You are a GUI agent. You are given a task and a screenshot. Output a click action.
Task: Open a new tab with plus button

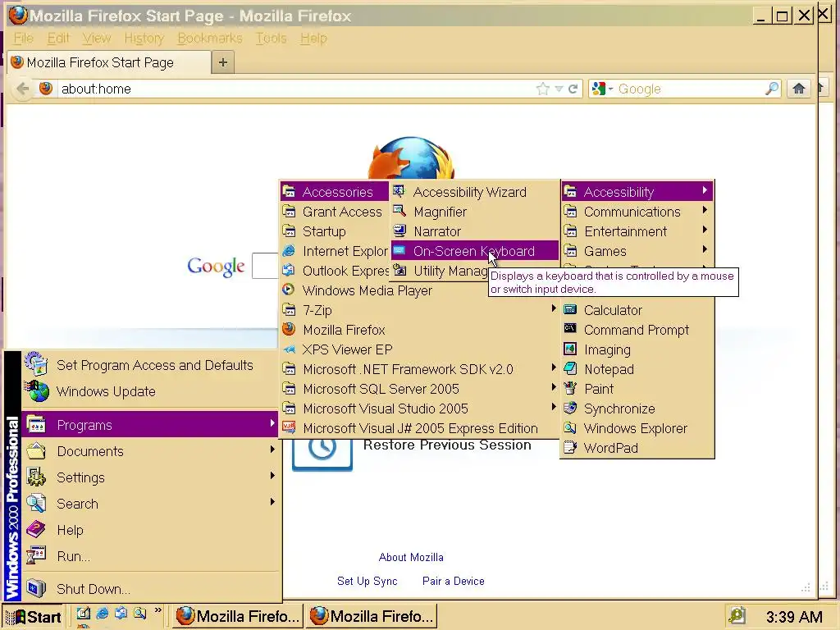coord(223,62)
